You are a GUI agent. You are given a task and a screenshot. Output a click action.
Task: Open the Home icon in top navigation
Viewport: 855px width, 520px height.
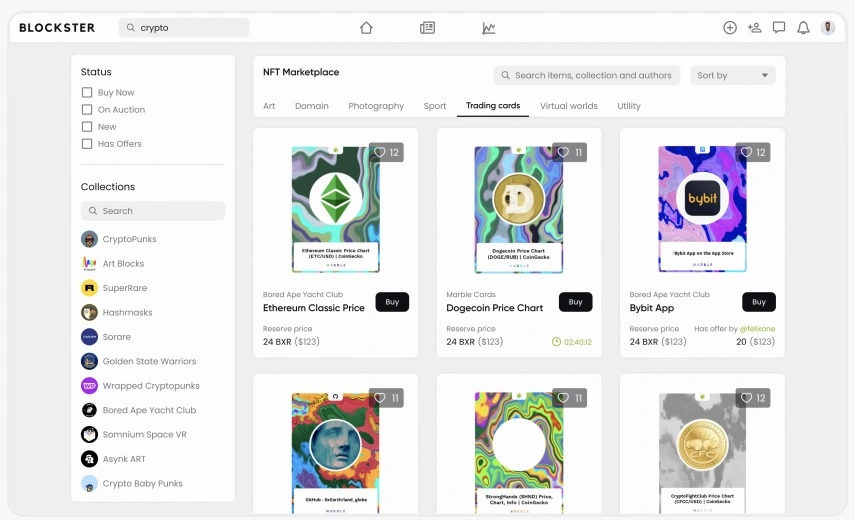[x=366, y=27]
